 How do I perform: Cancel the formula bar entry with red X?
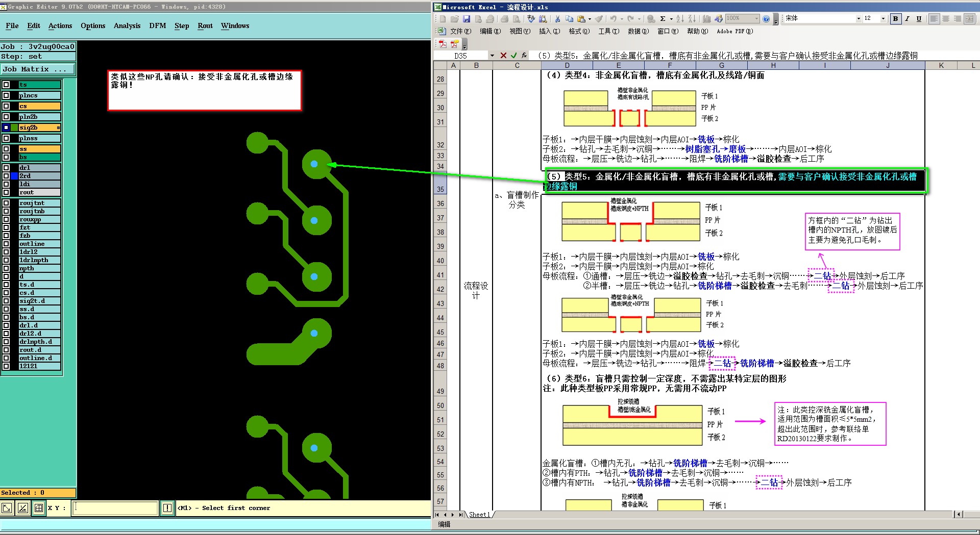(x=503, y=56)
